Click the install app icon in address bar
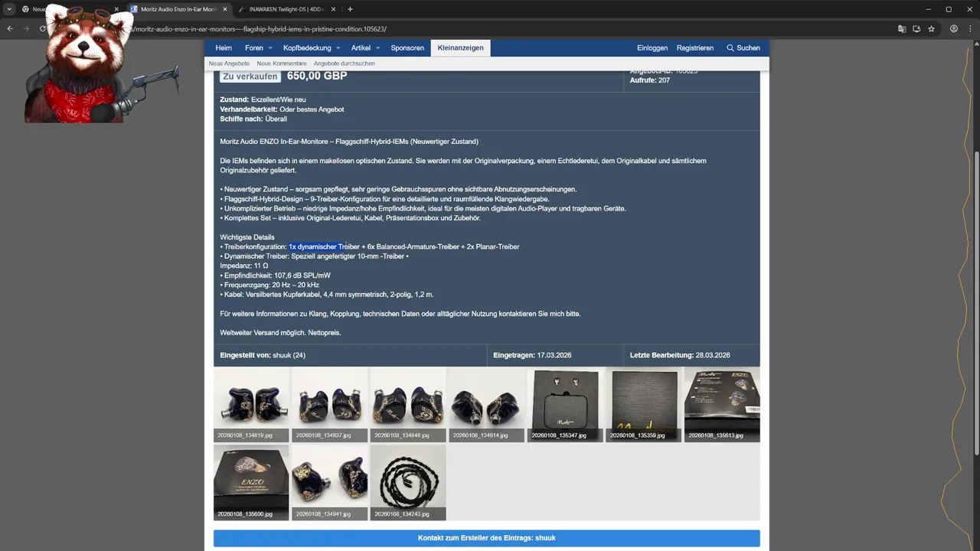This screenshot has width=980, height=551. coord(916,28)
